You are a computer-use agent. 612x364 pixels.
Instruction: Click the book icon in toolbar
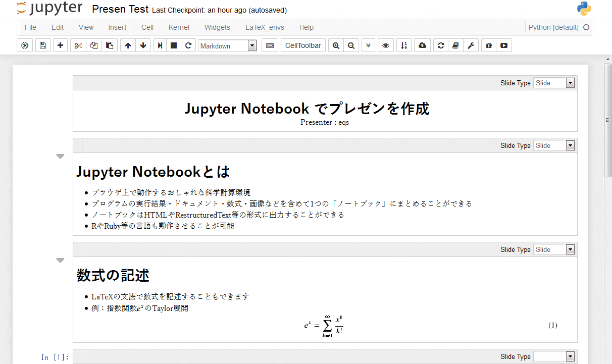point(455,45)
